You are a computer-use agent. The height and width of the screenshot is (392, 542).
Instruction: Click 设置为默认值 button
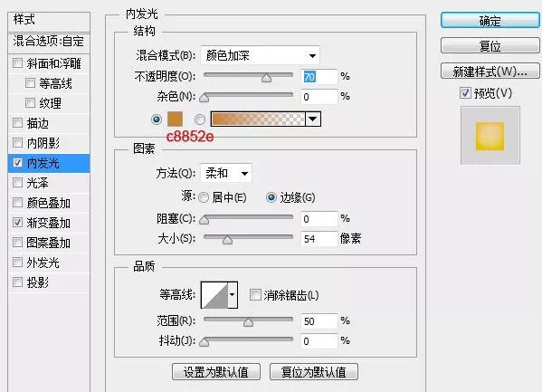216,372
